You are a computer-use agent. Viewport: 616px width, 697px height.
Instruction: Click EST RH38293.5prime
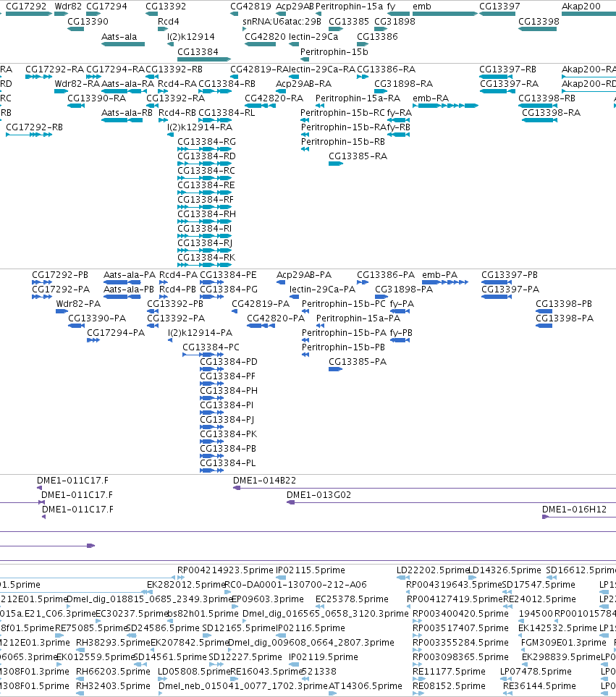coord(80,651)
